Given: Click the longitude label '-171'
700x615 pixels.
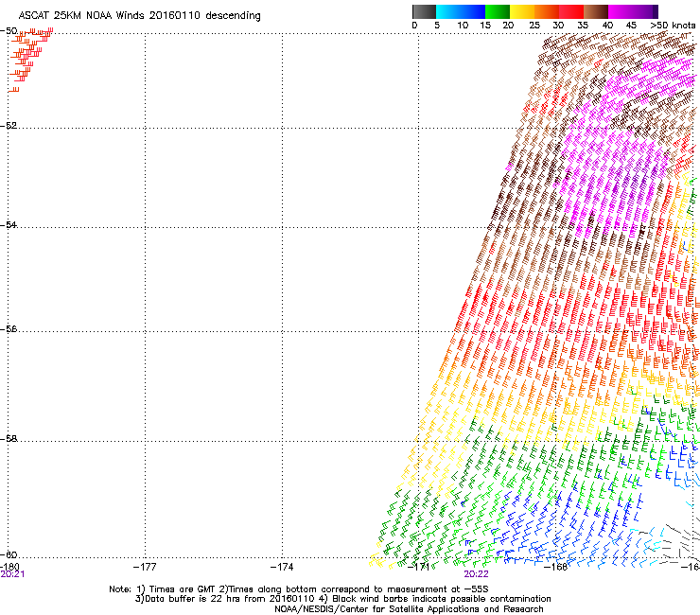Looking at the screenshot, I should coord(419,567).
